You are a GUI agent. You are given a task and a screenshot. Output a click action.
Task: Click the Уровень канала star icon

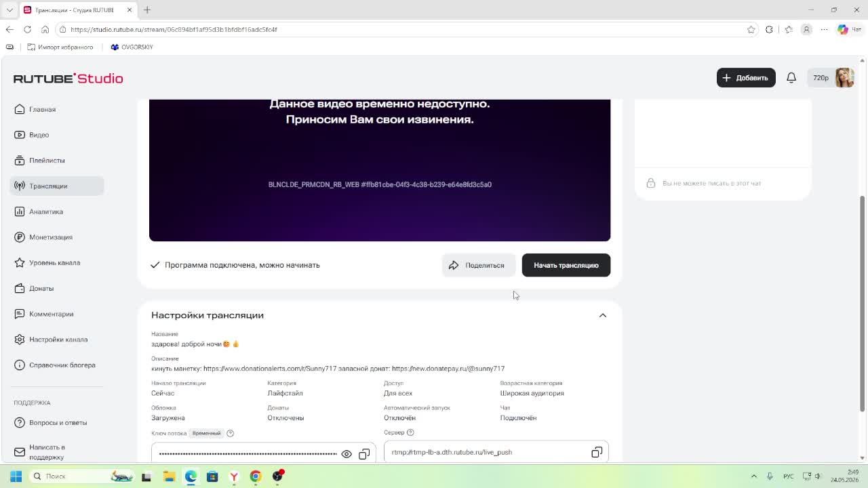tap(20, 263)
